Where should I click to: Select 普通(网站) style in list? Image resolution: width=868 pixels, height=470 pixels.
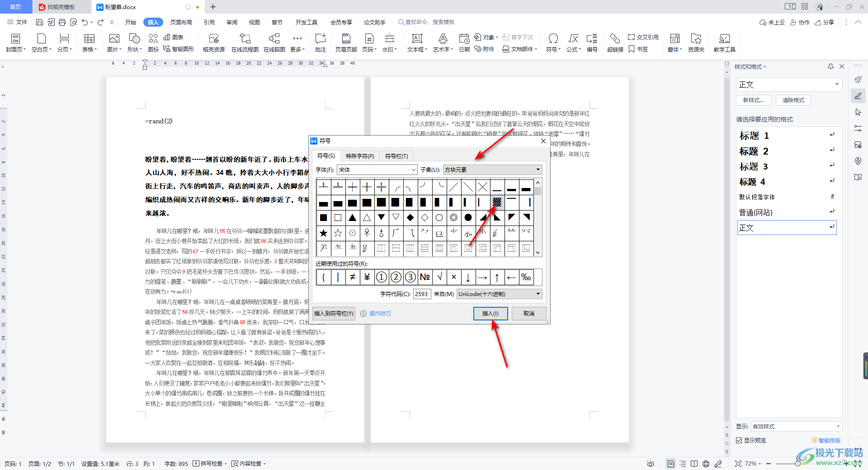pos(787,212)
